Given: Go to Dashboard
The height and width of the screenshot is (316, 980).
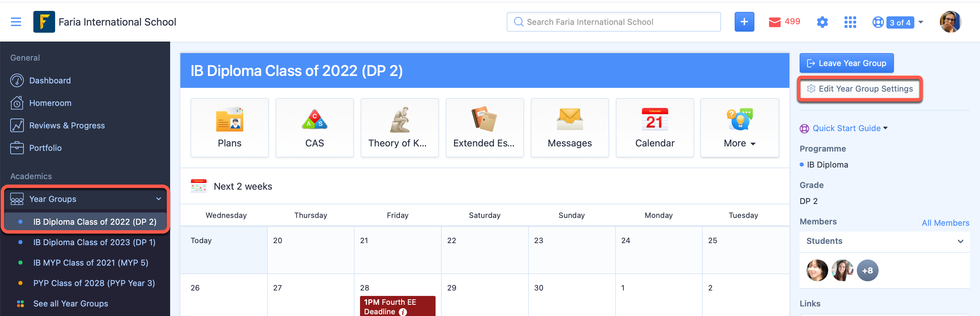Looking at the screenshot, I should pos(50,80).
